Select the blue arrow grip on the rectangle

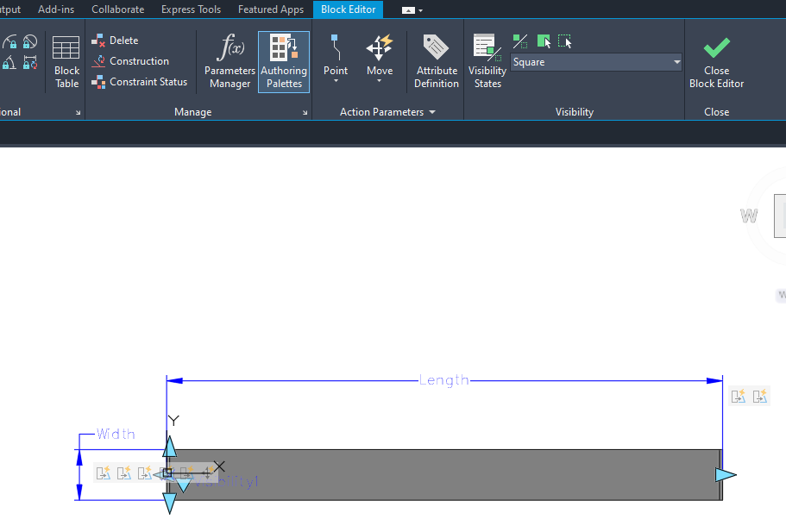[727, 473]
